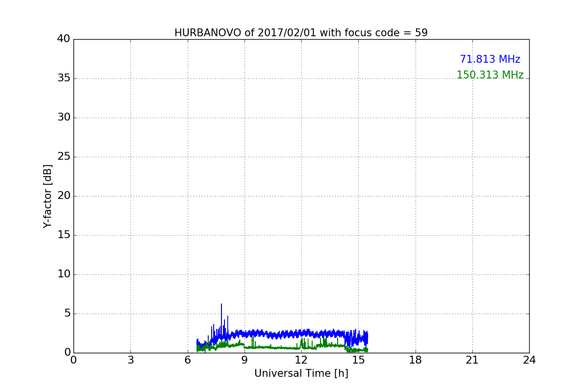Click the y-axis tick label '20'
This screenshot has height=392, width=588.
tap(64, 196)
